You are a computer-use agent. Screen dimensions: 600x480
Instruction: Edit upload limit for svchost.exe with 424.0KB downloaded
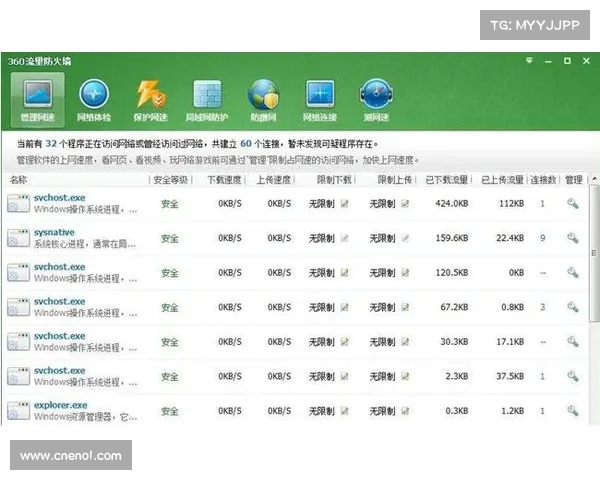(x=405, y=204)
